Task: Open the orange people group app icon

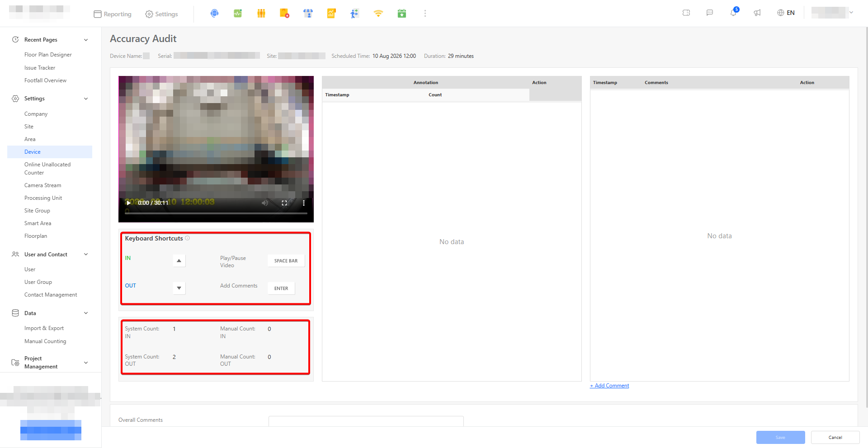Action: point(261,14)
